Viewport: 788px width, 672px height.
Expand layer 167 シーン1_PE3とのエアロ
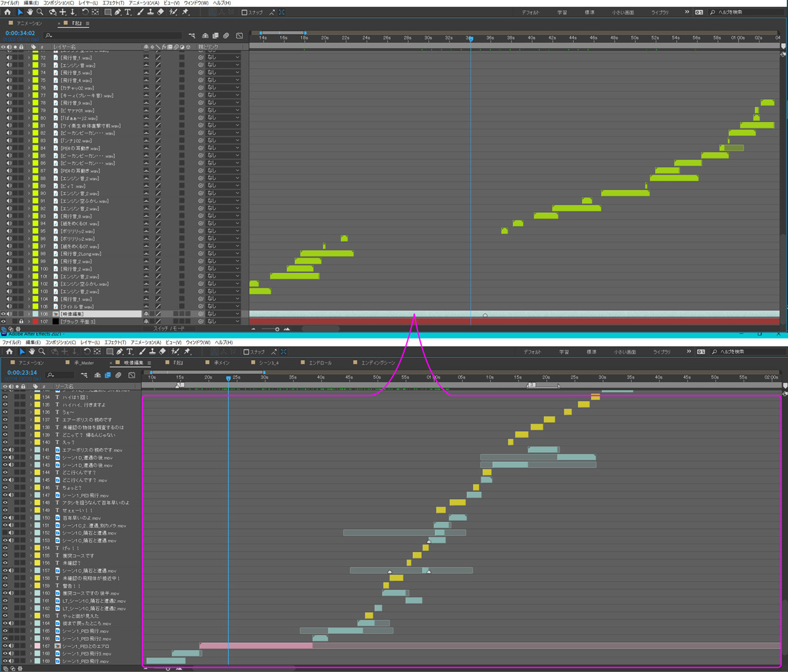pos(31,646)
